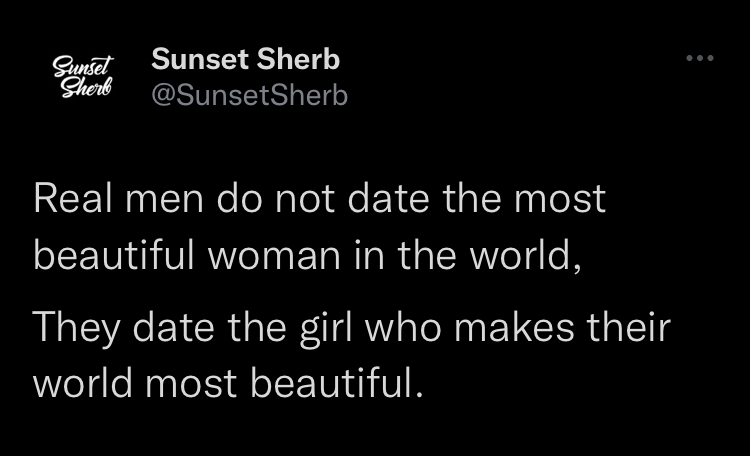Click the display name Sunset Sherb
This screenshot has height=456, width=750.
[245, 59]
